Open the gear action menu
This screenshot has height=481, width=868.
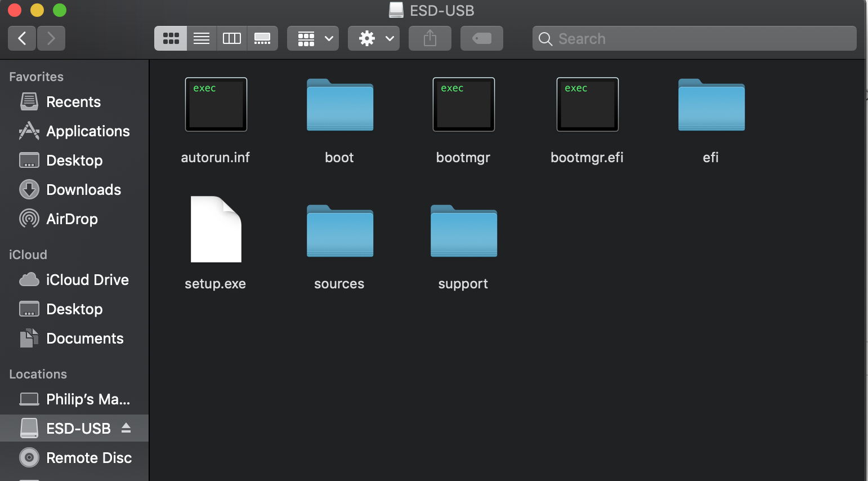(x=374, y=38)
